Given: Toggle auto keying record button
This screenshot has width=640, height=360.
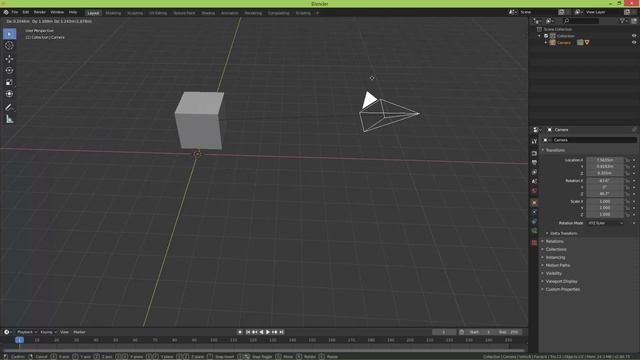Looking at the screenshot, I should (x=240, y=332).
